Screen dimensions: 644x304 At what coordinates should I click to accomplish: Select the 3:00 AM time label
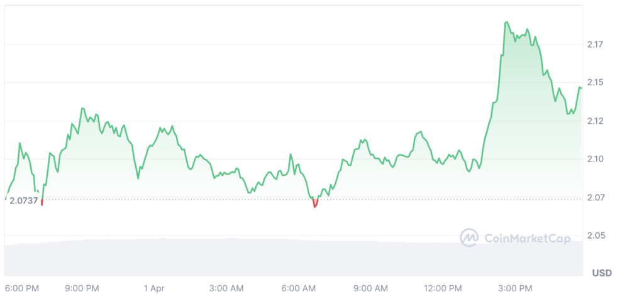tap(226, 288)
